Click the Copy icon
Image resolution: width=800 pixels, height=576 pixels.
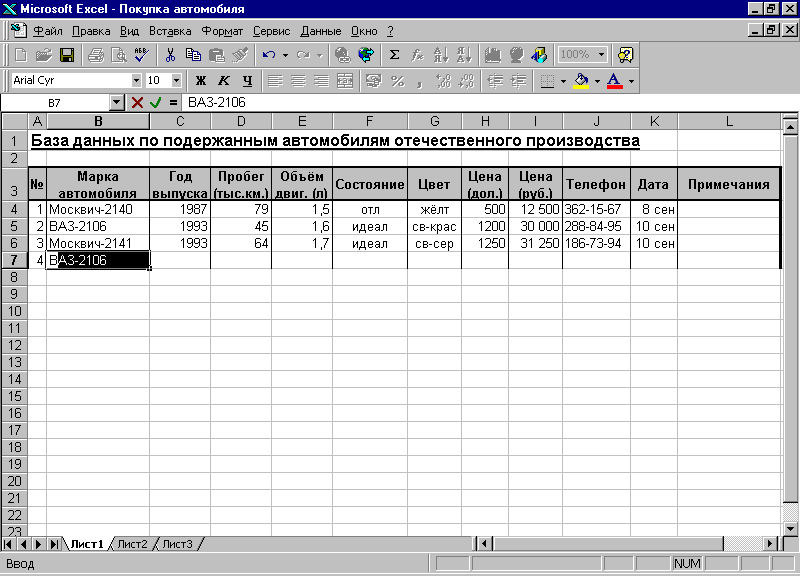(193, 55)
